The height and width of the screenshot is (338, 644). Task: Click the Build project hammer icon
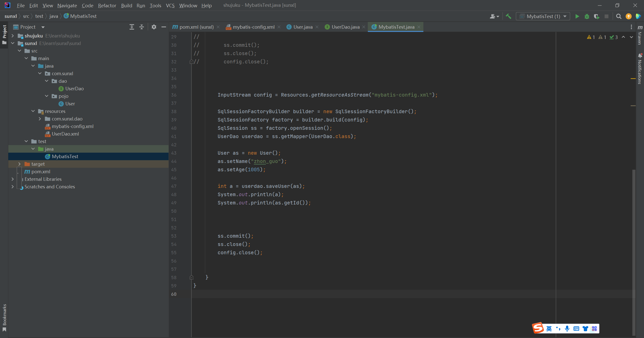tap(508, 16)
